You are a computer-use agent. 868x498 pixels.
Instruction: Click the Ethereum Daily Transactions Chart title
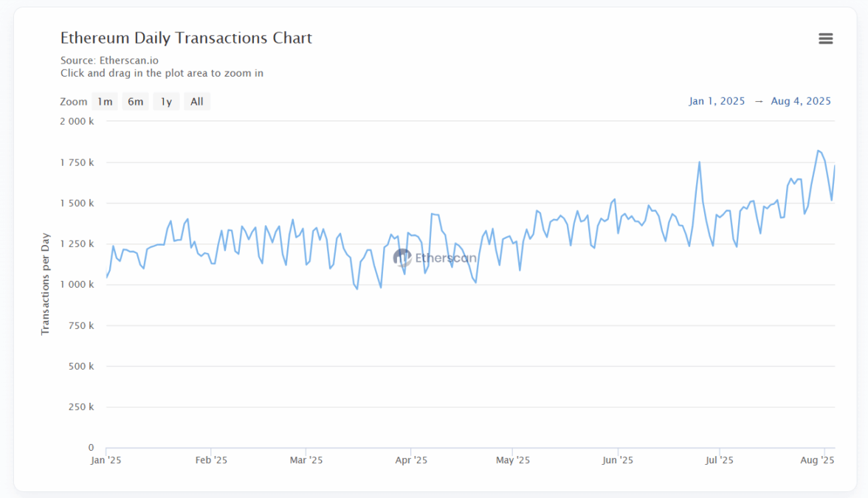(x=186, y=38)
